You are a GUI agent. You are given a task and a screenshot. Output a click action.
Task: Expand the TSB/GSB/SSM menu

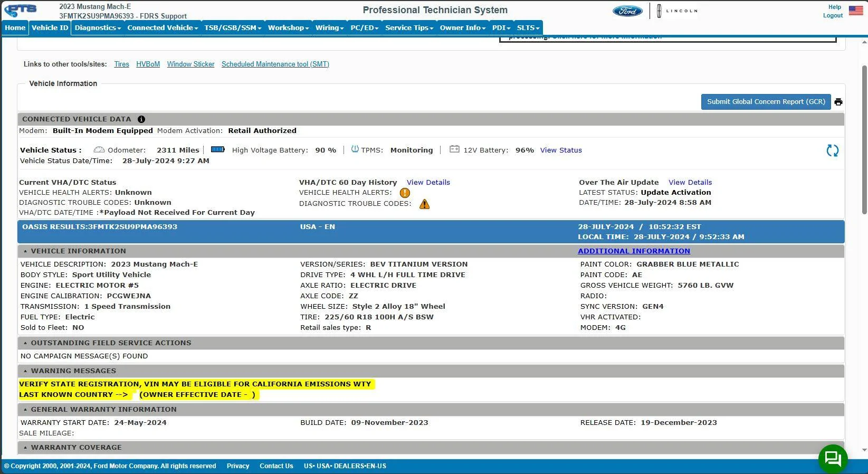[233, 28]
